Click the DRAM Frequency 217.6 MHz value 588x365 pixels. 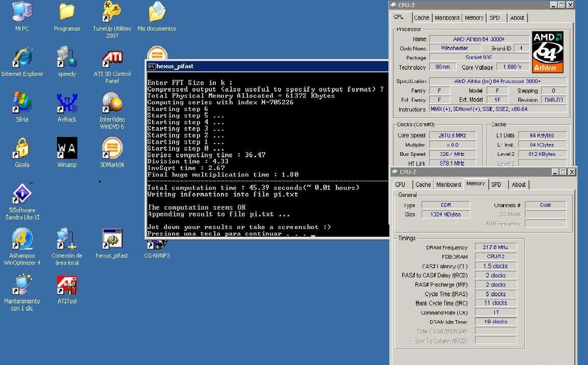[x=496, y=247]
